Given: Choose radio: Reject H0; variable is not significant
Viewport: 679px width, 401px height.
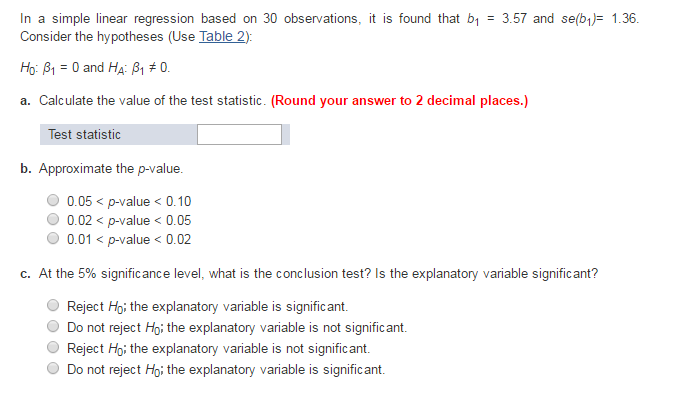Looking at the screenshot, I should tap(53, 347).
